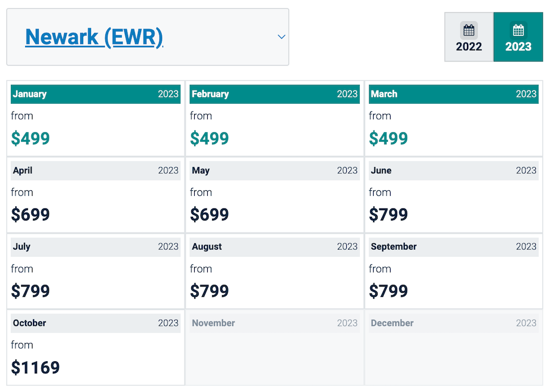
Task: Click the $499 January price
Action: point(30,138)
